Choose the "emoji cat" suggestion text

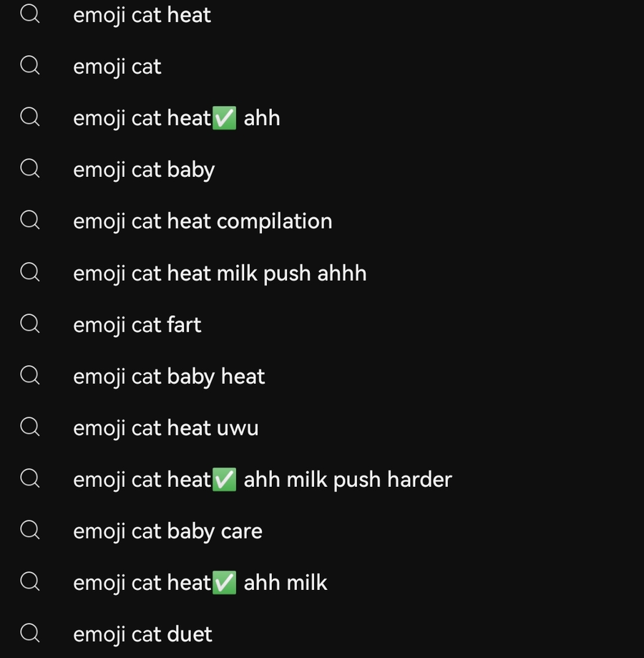click(x=117, y=67)
